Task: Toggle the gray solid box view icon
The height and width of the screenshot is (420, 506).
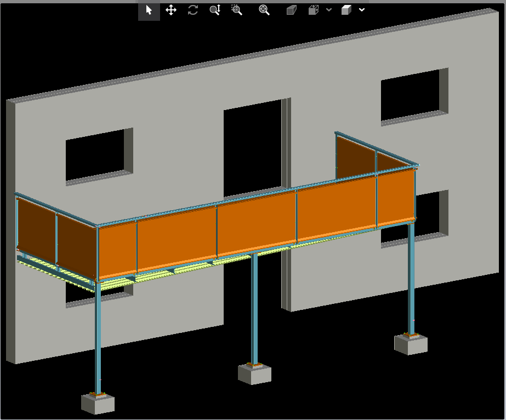Action: click(291, 10)
